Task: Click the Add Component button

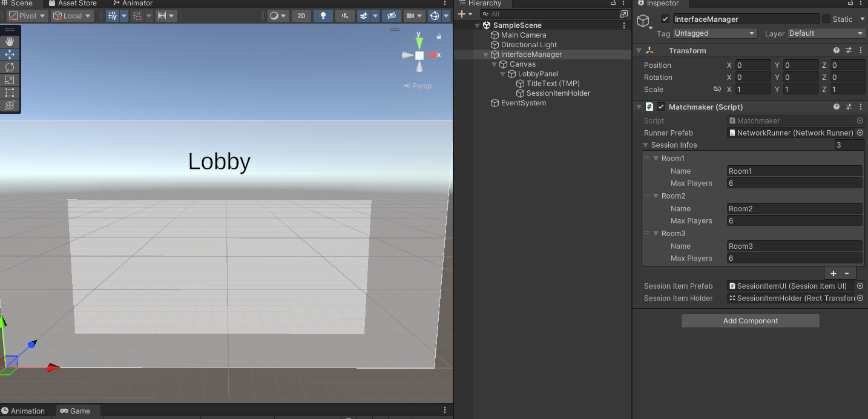Action: coord(751,321)
